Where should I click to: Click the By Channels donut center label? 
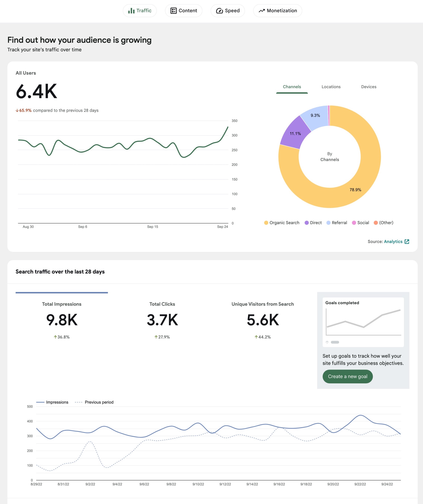tap(330, 157)
